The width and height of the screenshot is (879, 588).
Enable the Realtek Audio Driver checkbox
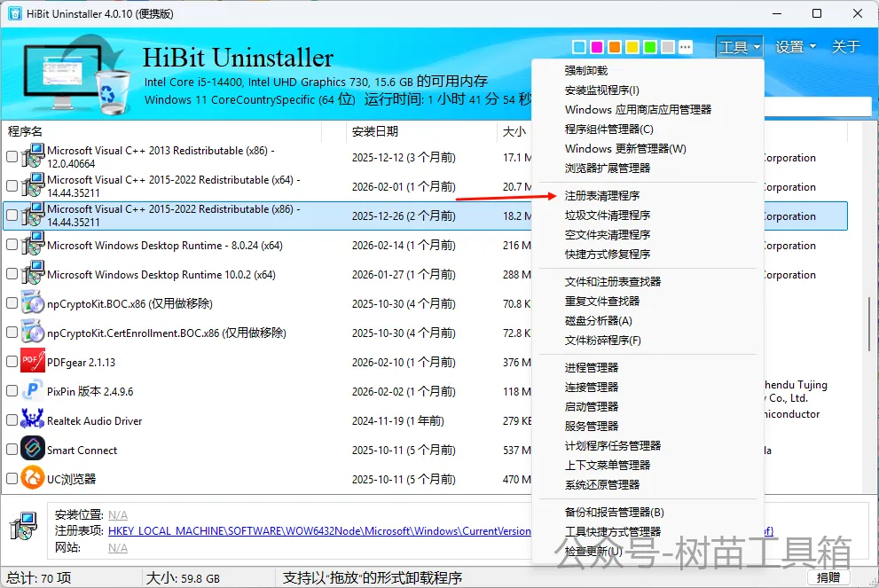coord(12,419)
